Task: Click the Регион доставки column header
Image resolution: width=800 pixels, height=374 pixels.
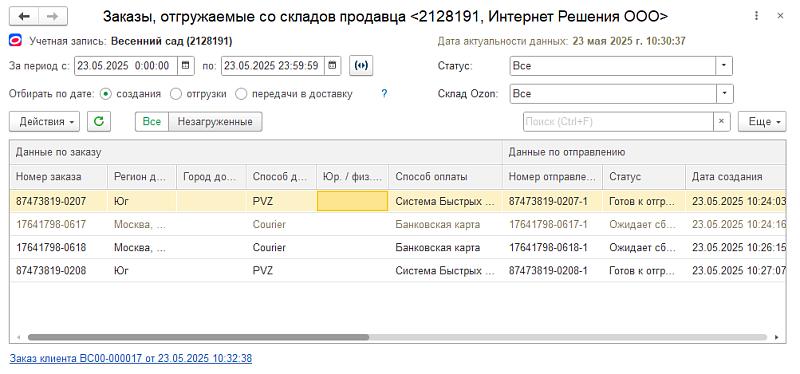Action: tap(142, 177)
